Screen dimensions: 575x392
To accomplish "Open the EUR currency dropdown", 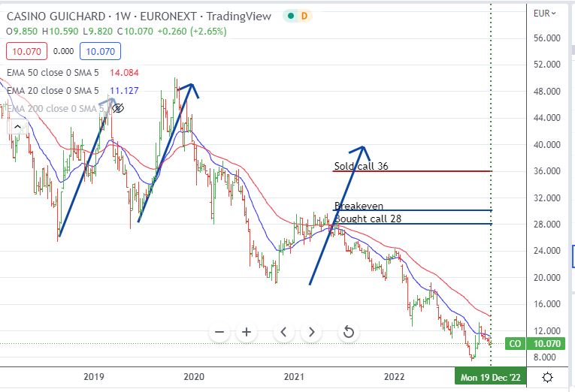I will (544, 14).
